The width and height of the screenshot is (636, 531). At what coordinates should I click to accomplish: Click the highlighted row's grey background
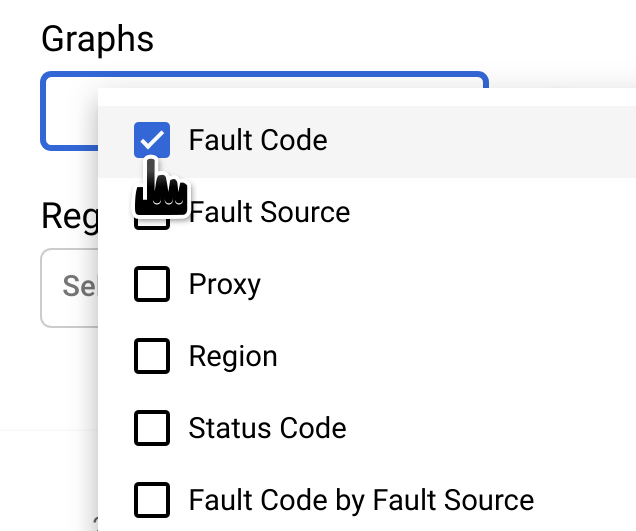coord(480,141)
